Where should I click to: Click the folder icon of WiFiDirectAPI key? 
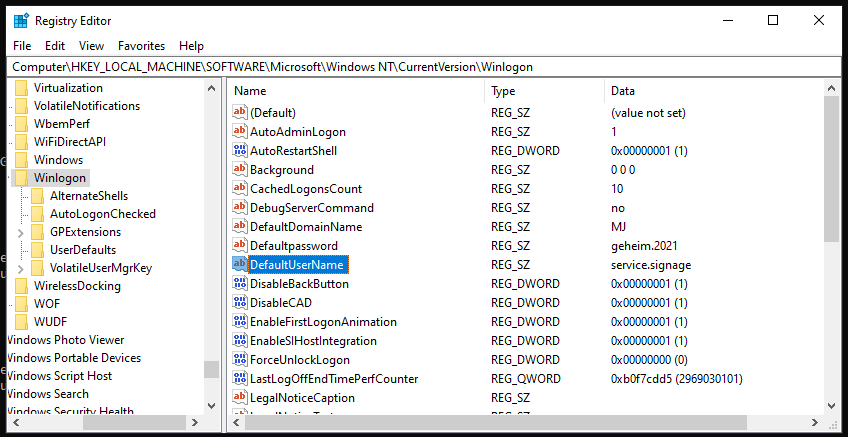point(21,142)
